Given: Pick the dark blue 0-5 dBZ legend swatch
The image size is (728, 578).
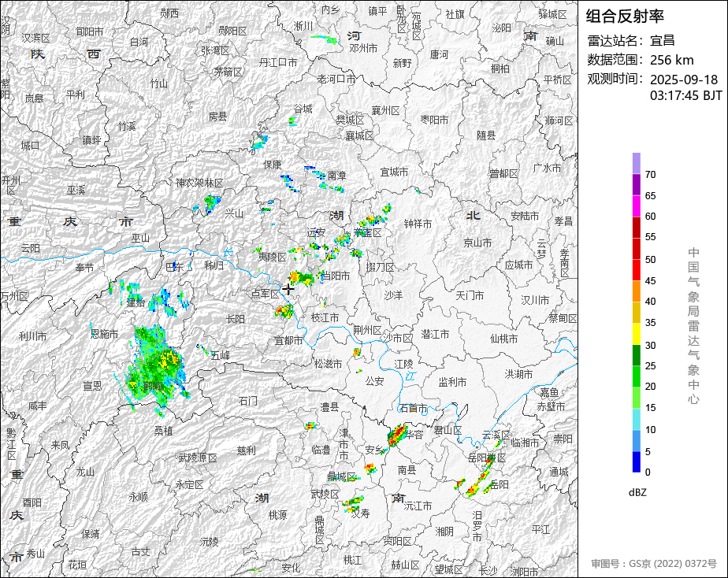Looking at the screenshot, I should [x=636, y=461].
